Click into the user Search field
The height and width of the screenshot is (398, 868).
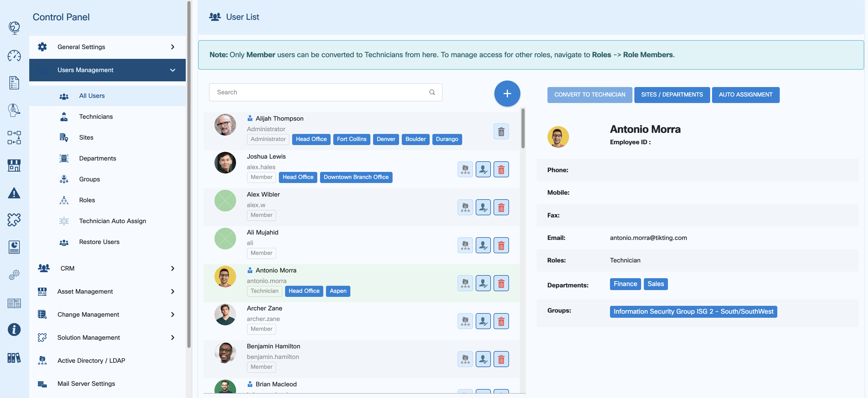point(317,92)
